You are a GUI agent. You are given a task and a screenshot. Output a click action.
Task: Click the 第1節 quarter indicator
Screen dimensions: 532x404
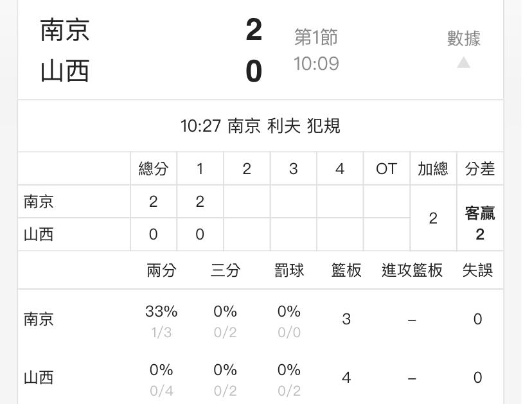[316, 37]
